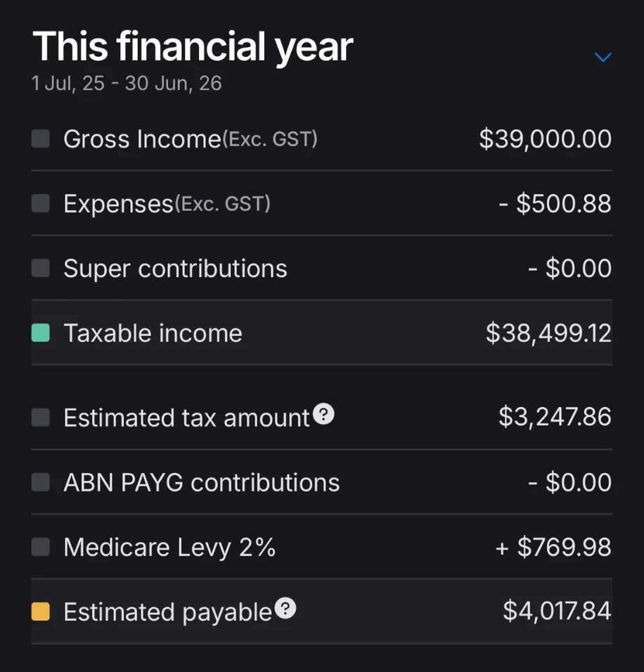Click the $38,499.12 taxable income amount

click(548, 333)
